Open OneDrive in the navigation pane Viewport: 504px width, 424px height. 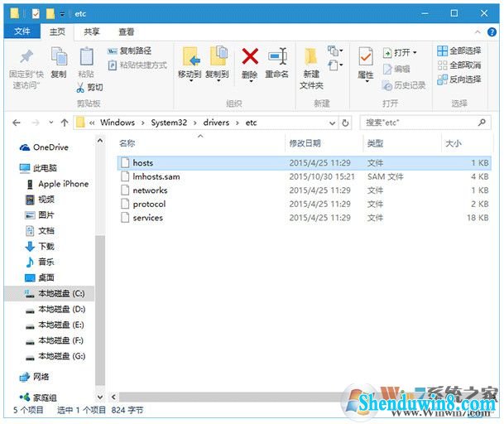(44, 147)
